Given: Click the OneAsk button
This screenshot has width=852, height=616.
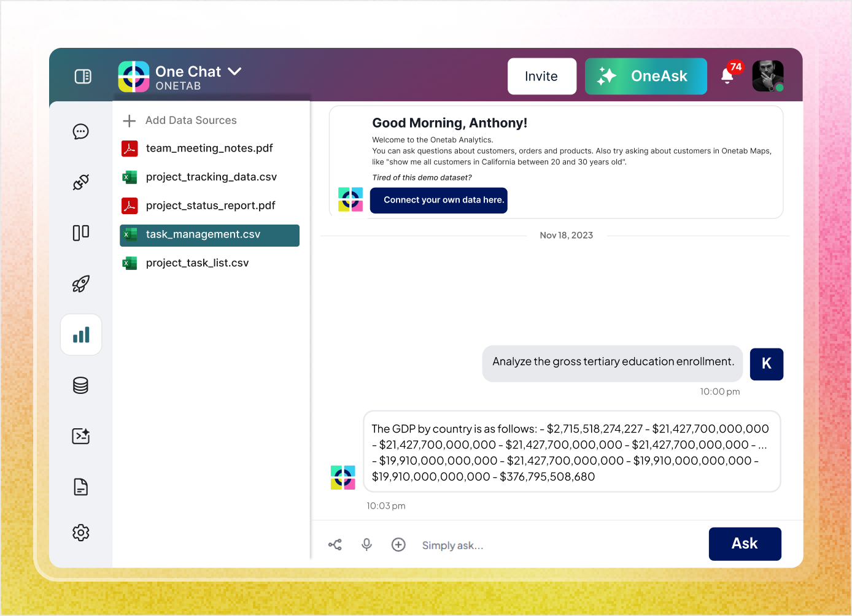Looking at the screenshot, I should (646, 76).
